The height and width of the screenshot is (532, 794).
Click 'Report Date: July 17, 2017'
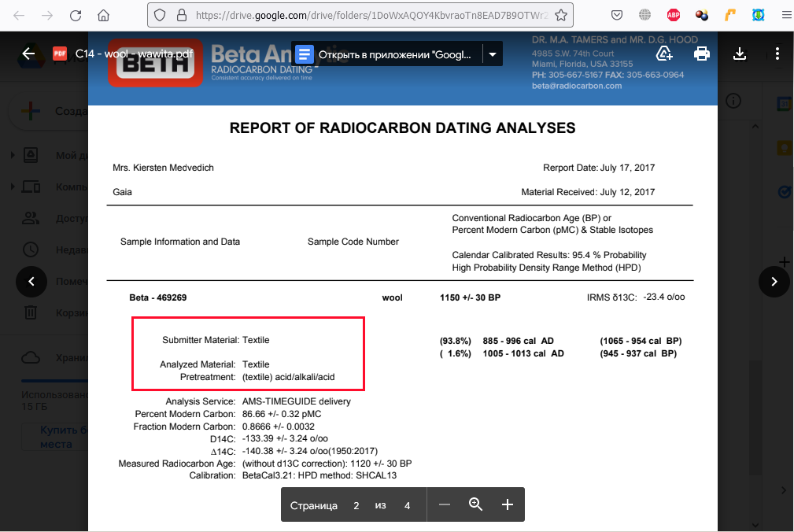[599, 168]
